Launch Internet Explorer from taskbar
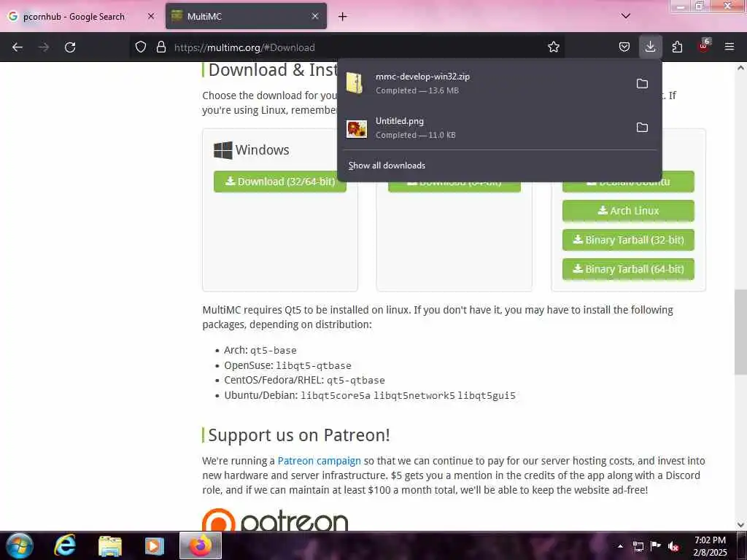 point(65,545)
